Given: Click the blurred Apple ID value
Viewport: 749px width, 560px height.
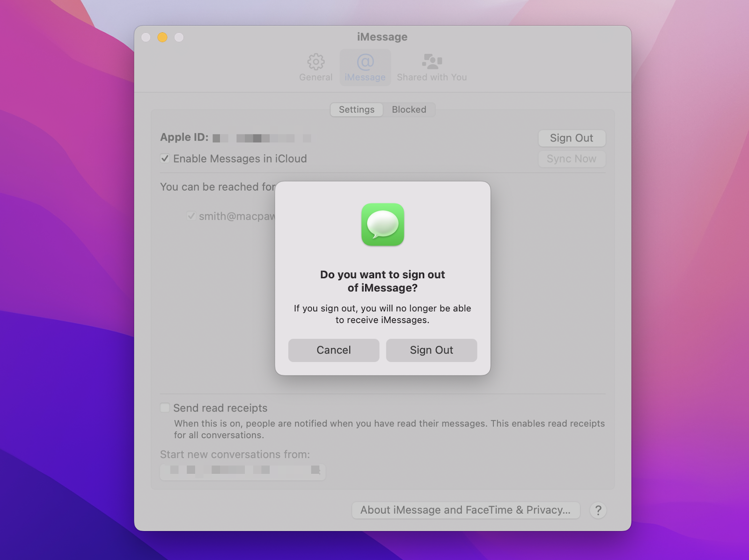Looking at the screenshot, I should (x=262, y=138).
